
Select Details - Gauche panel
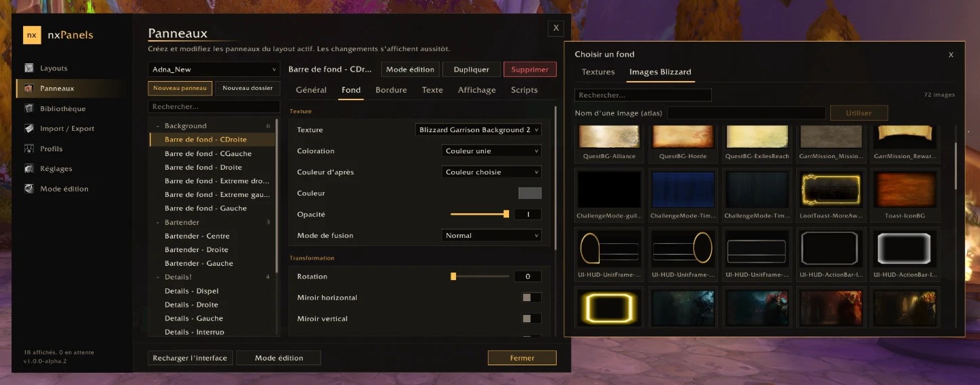pyautogui.click(x=212, y=318)
